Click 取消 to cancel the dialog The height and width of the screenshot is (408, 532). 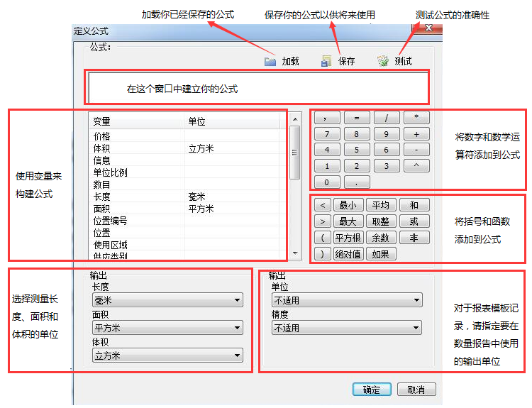(x=416, y=390)
